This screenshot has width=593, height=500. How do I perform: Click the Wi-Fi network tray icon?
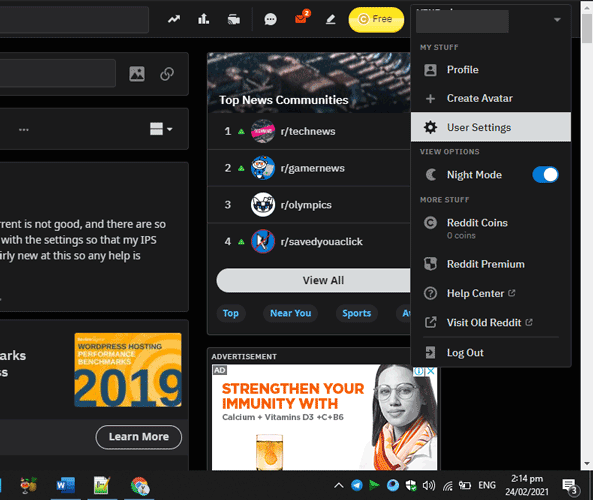pyautogui.click(x=447, y=485)
